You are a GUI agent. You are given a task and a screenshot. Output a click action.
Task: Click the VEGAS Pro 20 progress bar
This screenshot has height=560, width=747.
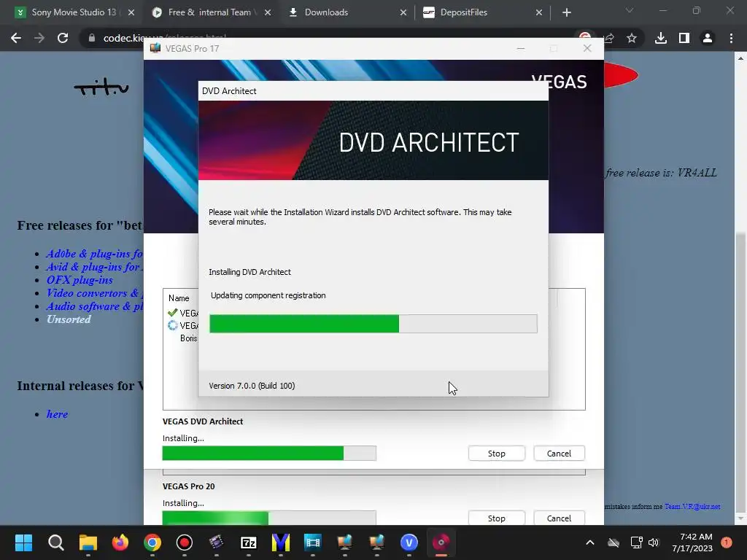269,518
